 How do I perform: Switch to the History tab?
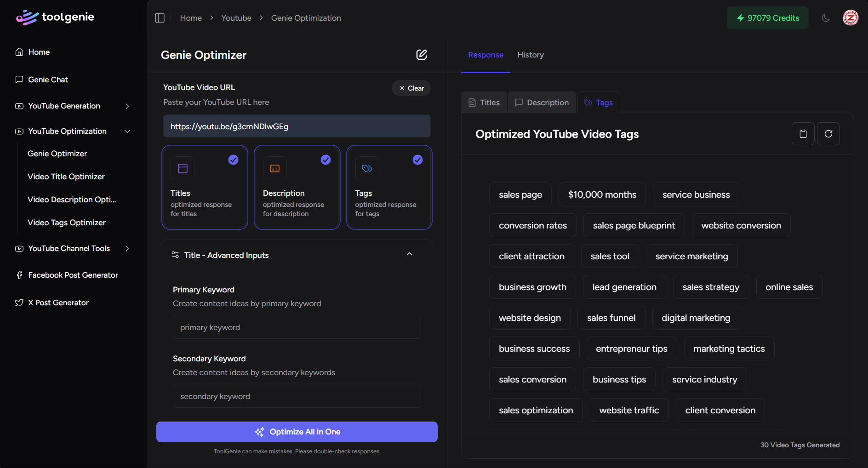[x=530, y=55]
